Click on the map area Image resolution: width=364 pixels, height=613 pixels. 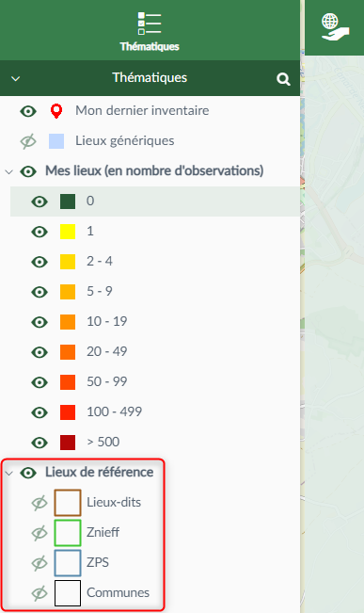334,332
